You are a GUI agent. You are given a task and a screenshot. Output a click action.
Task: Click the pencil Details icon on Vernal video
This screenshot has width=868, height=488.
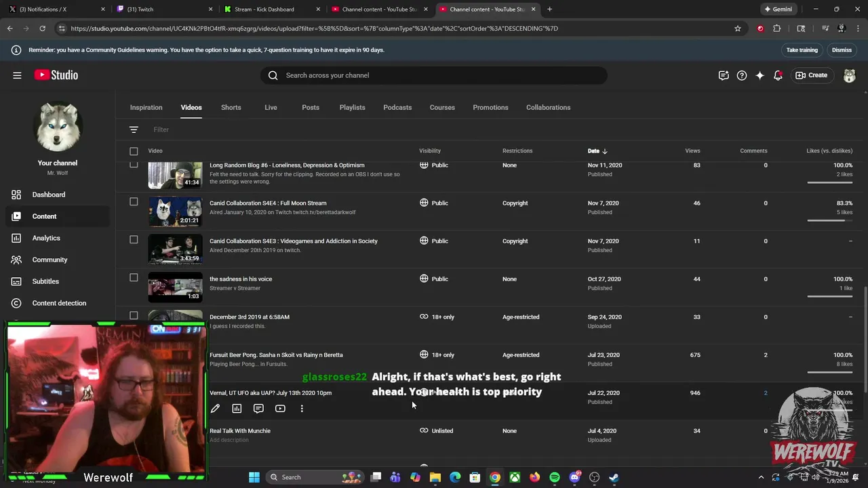215,409
